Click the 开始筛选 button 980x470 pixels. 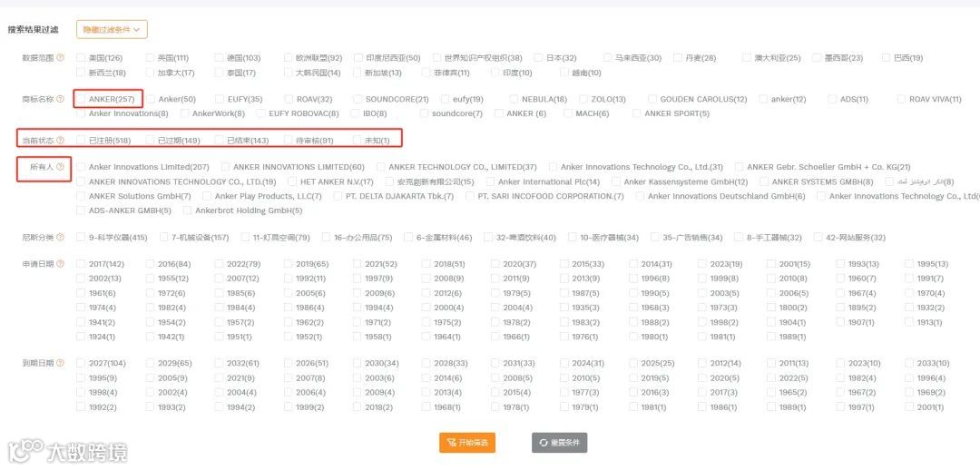click(467, 443)
